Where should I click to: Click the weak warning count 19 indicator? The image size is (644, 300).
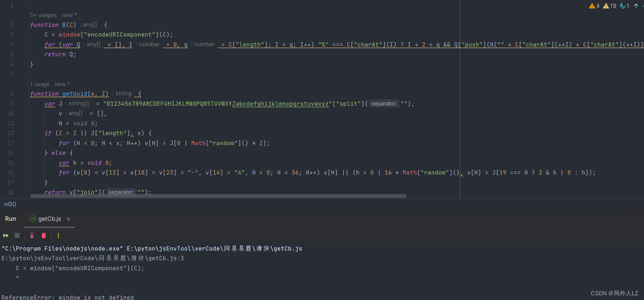610,6
